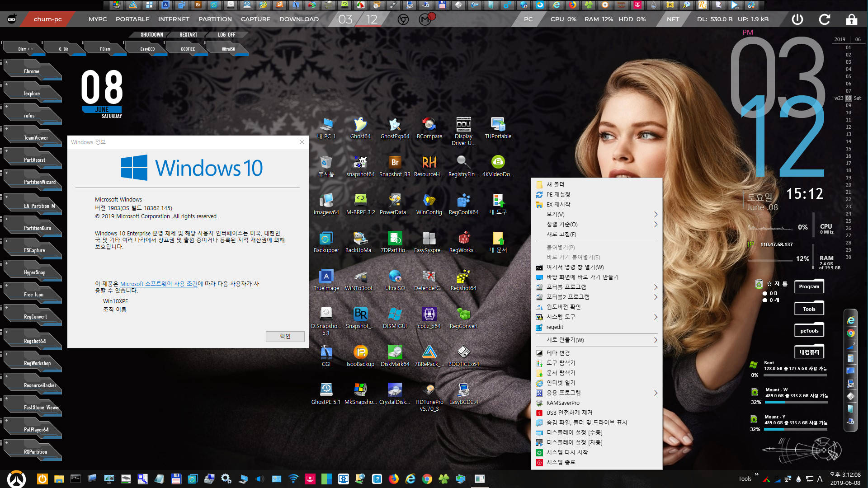Launch Snapshot_BR desktop shortcut
The width and height of the screenshot is (868, 488).
pyautogui.click(x=395, y=166)
